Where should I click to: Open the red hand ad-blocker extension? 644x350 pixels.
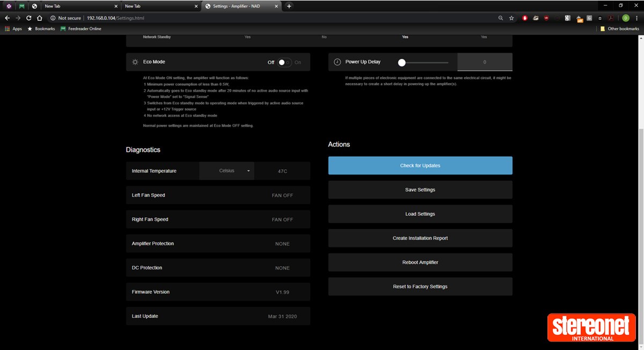525,18
